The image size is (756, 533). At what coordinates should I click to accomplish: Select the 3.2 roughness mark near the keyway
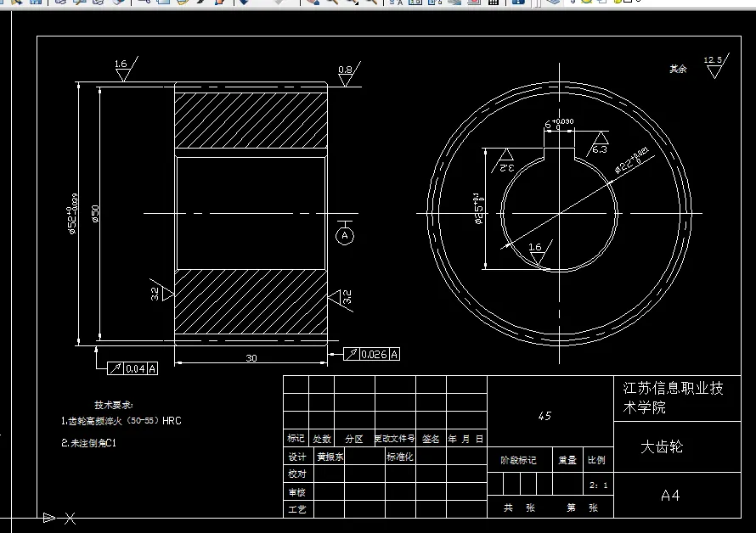pos(504,162)
